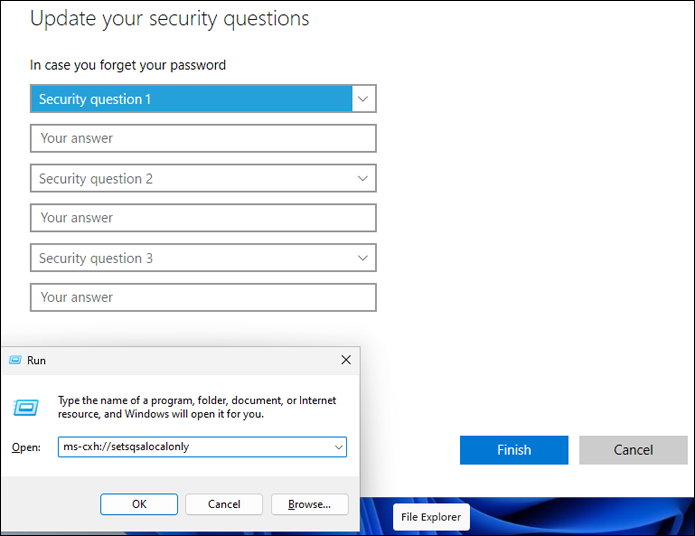Click the large Run program icon
The width and height of the screenshot is (695, 536).
point(25,407)
